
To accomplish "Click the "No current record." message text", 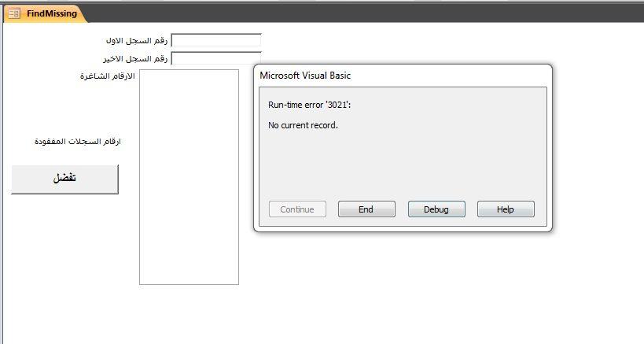I will pos(303,125).
